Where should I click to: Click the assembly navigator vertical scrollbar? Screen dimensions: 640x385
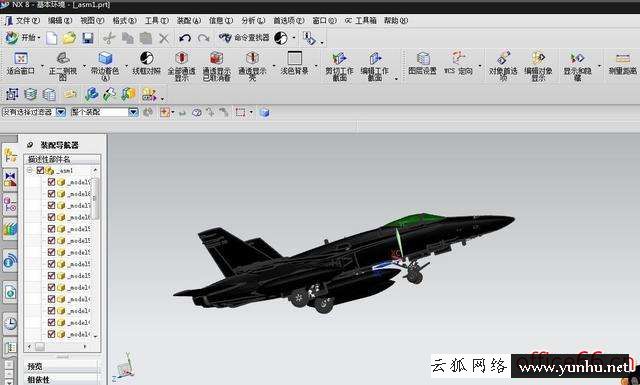click(96, 252)
